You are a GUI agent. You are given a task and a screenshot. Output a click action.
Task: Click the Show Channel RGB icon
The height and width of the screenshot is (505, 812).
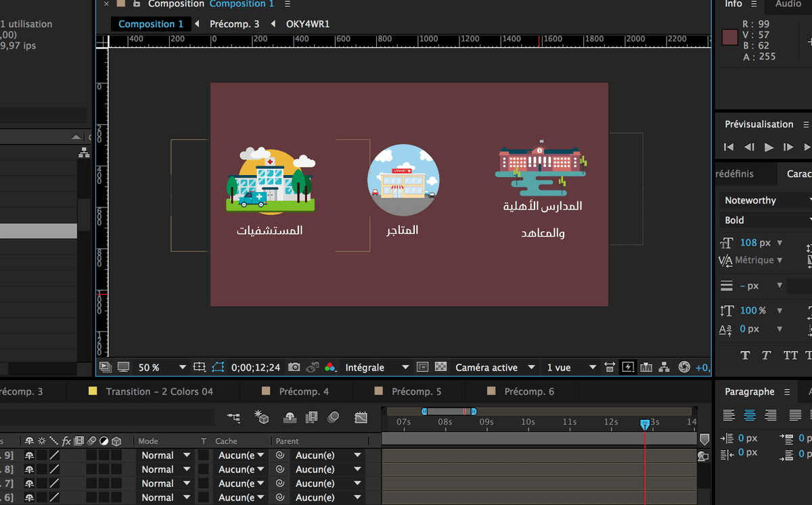[330, 367]
